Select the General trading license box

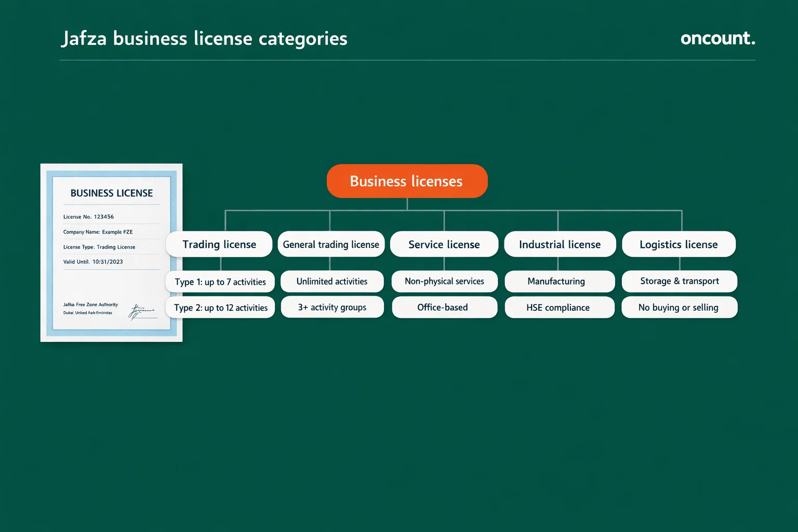tap(331, 244)
